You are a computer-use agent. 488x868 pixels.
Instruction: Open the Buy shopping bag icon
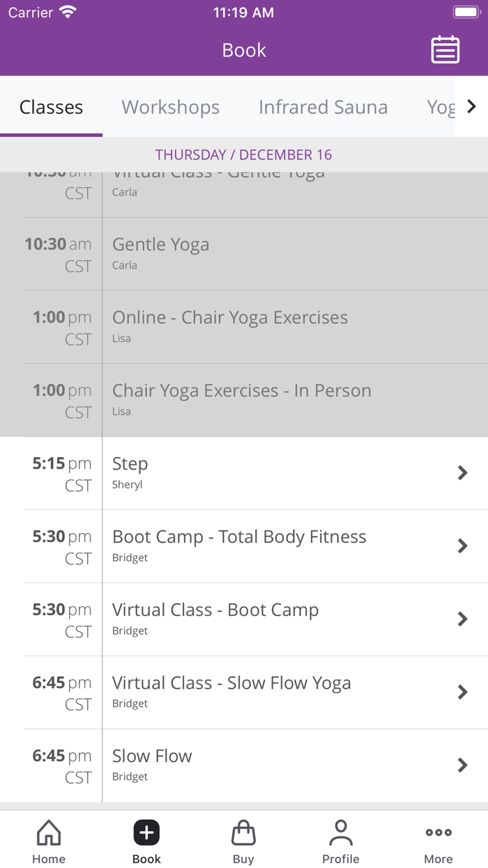(243, 832)
